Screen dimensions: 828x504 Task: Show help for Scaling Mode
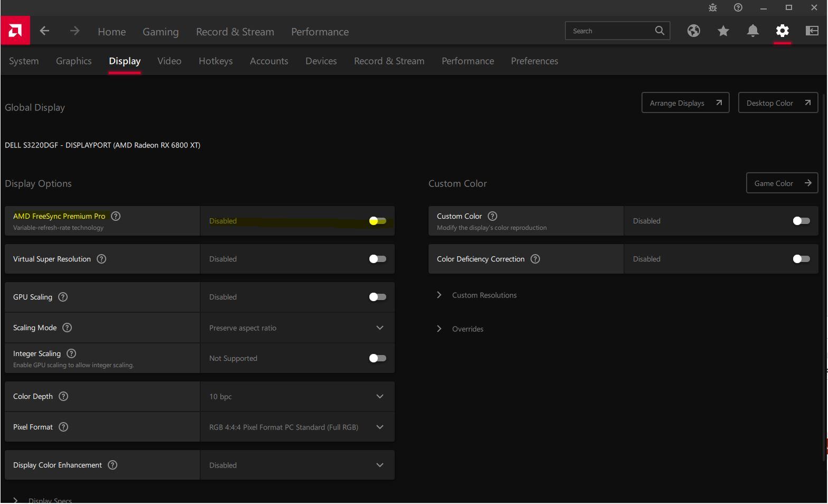[67, 328]
